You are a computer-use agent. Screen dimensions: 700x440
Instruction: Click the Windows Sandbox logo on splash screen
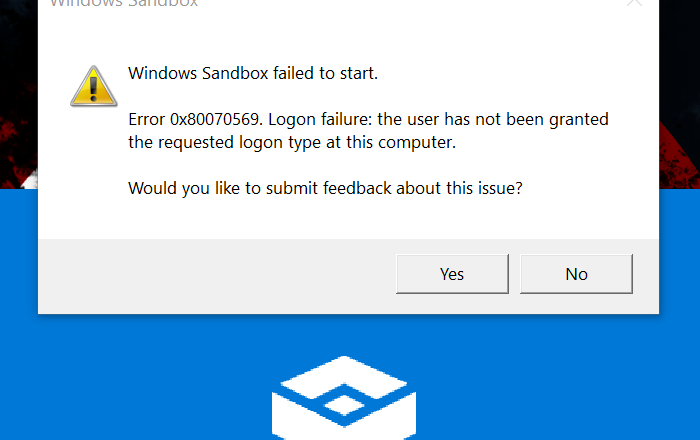pyautogui.click(x=343, y=400)
